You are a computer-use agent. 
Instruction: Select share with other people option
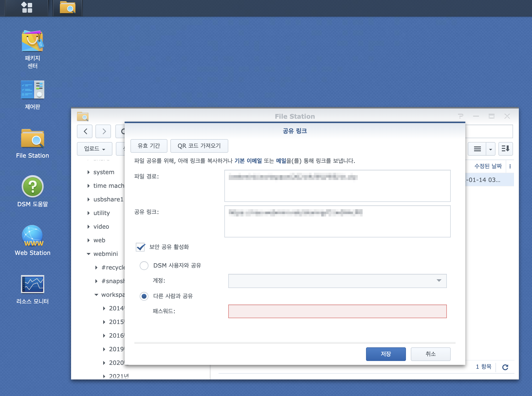144,296
